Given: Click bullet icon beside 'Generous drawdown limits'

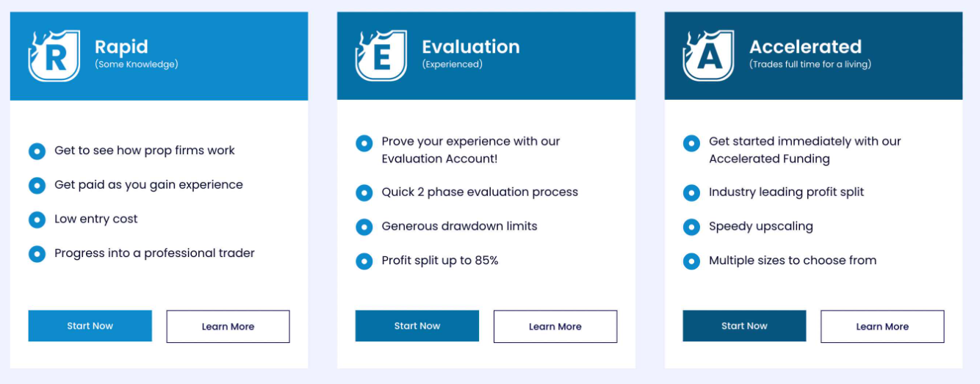Looking at the screenshot, I should pos(364,227).
